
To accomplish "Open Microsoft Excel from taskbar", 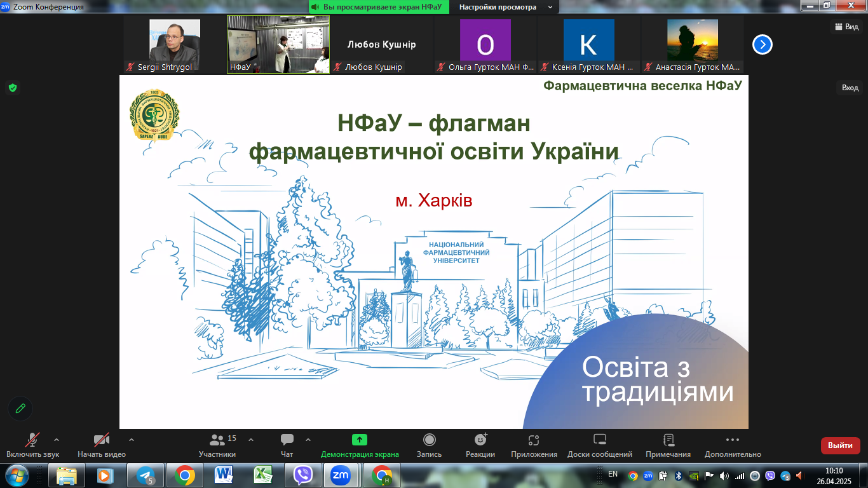I will tap(263, 475).
